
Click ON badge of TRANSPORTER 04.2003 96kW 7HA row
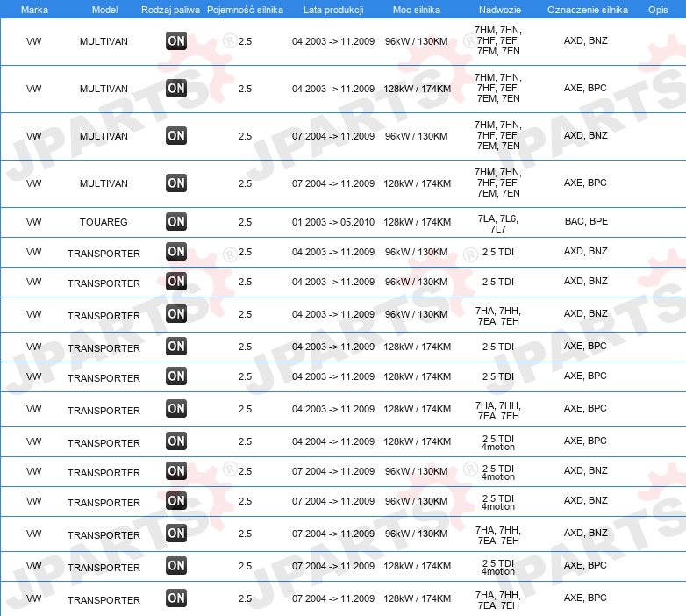pos(176,313)
